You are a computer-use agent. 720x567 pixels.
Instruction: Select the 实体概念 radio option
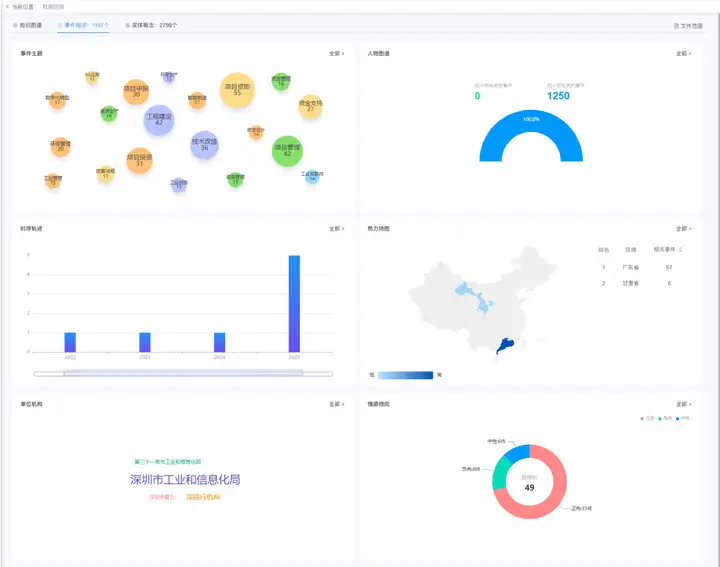151,25
